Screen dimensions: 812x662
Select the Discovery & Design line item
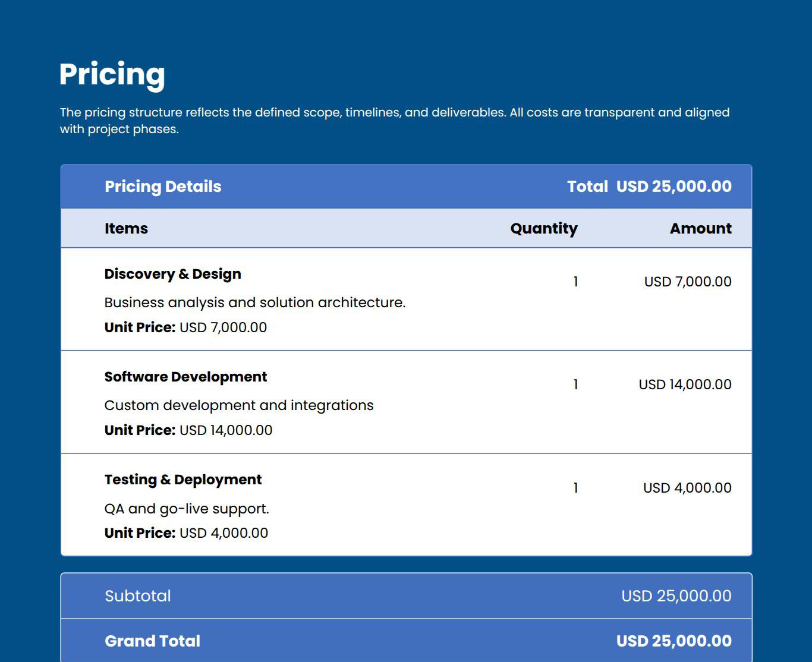pyautogui.click(x=172, y=273)
